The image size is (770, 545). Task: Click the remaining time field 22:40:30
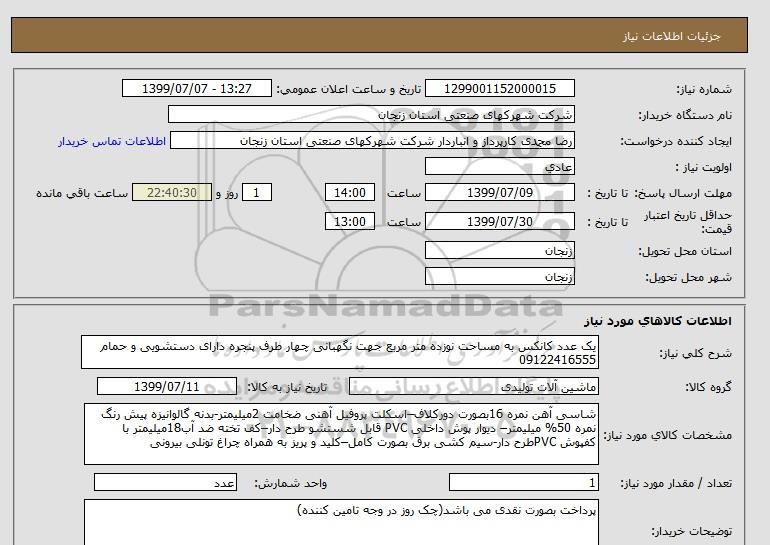172,192
